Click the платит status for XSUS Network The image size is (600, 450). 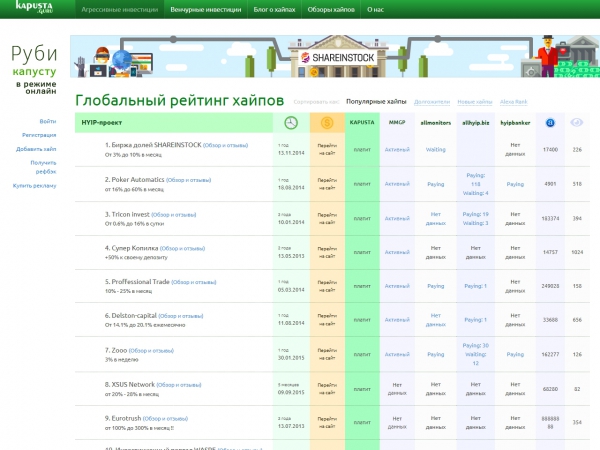click(362, 389)
